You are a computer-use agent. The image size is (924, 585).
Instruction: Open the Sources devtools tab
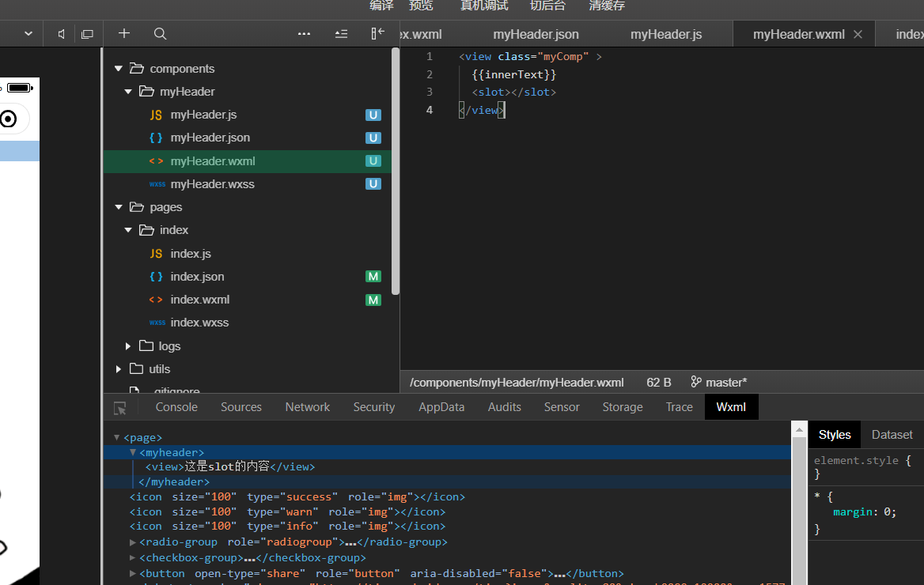241,407
